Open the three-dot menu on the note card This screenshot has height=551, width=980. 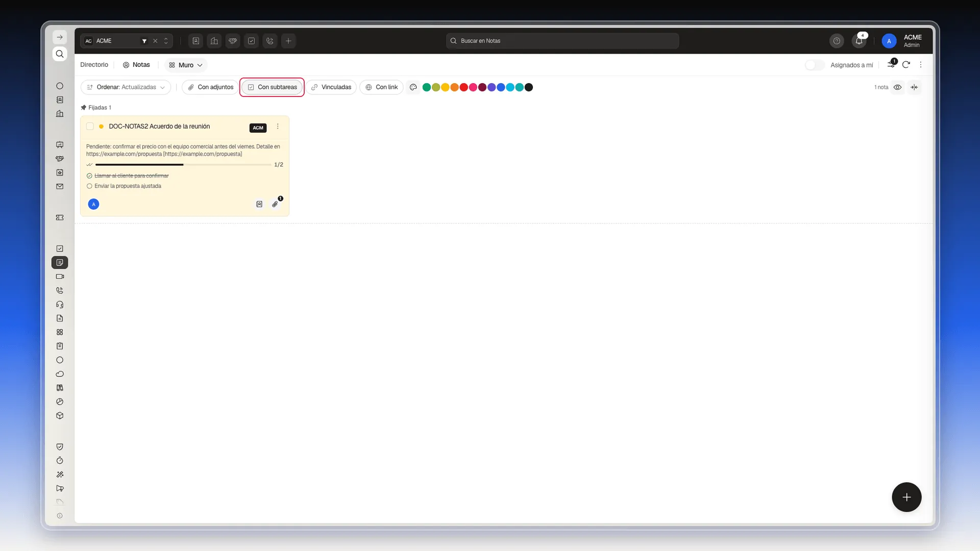(278, 127)
